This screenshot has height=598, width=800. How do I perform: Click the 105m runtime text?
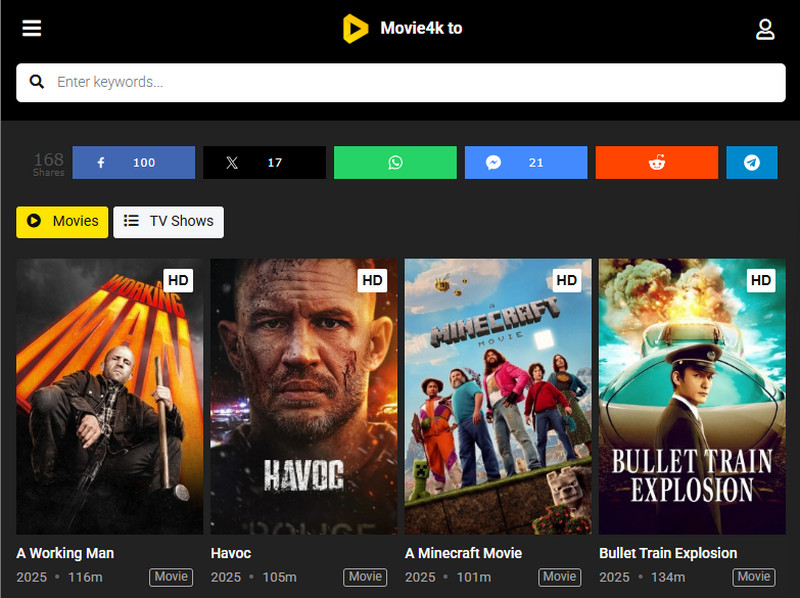click(x=280, y=578)
